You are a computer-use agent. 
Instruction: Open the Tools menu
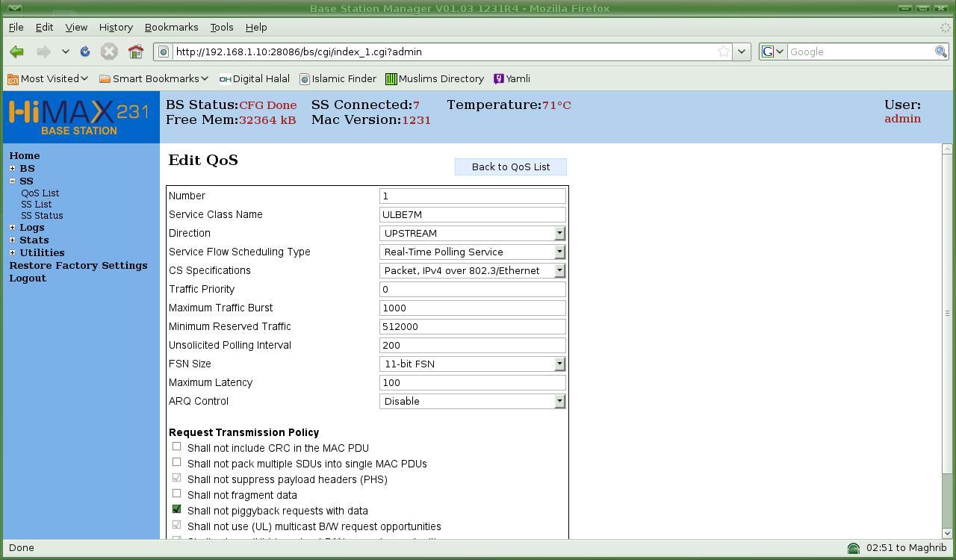tap(221, 27)
